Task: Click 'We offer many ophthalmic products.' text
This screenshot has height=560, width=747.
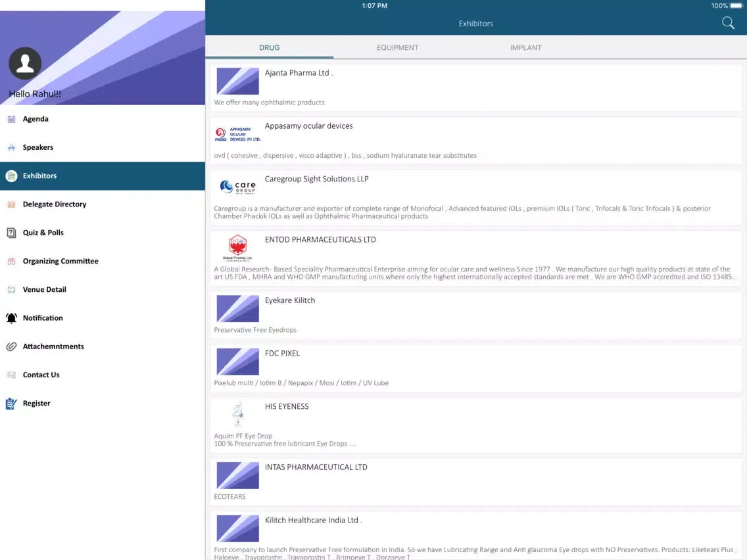Action: pyautogui.click(x=270, y=103)
